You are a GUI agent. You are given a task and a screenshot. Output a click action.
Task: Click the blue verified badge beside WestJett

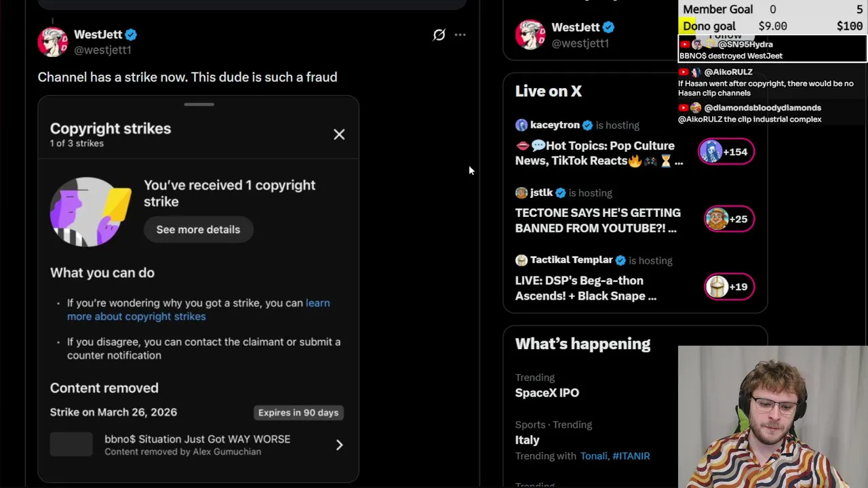(x=131, y=35)
